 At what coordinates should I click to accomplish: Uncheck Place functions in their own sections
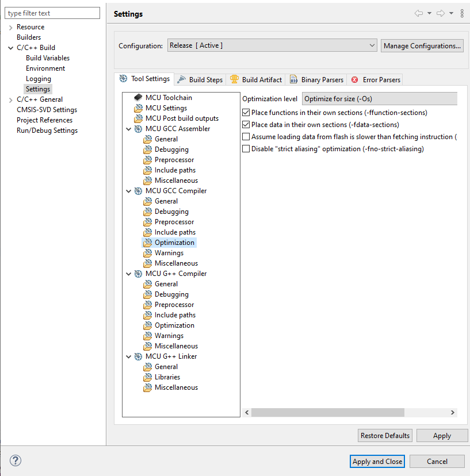tap(246, 113)
